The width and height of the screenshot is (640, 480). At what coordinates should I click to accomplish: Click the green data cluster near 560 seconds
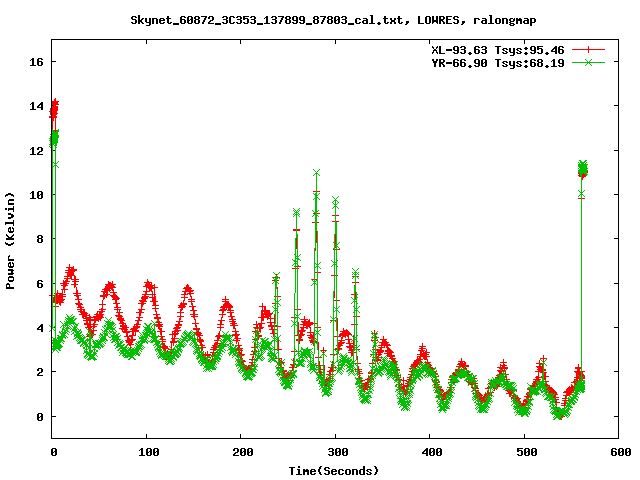point(583,167)
